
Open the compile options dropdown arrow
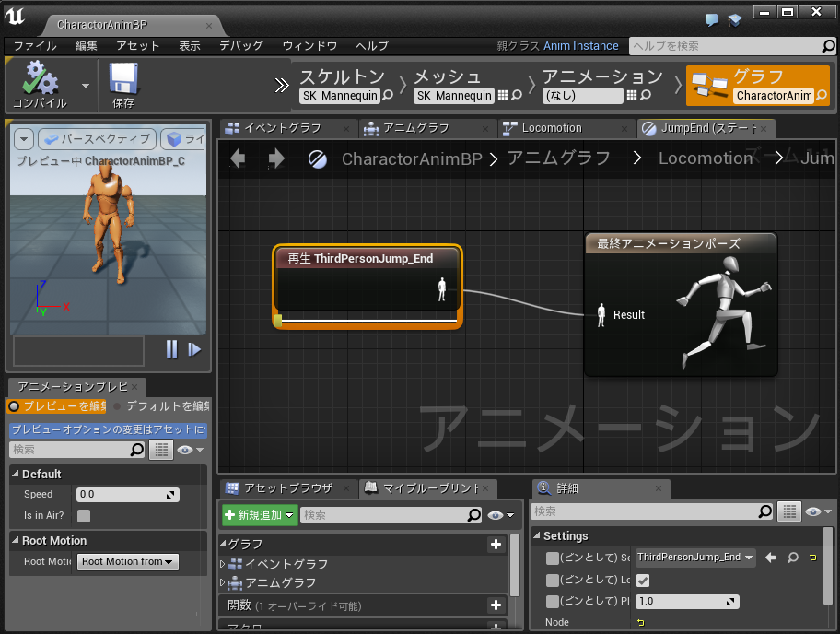coord(85,86)
